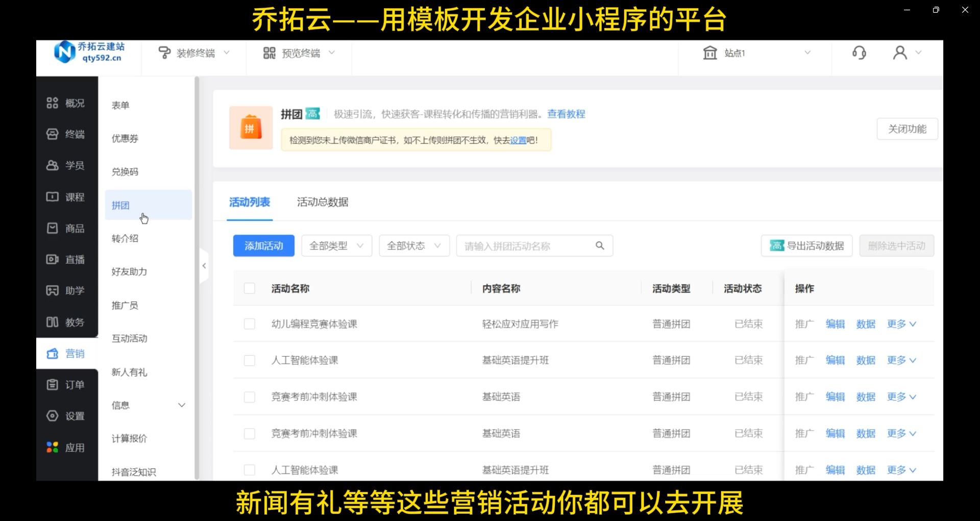Viewport: 980px width, 521px height.
Task: Expand the 装修终端 dropdown
Action: [x=227, y=53]
